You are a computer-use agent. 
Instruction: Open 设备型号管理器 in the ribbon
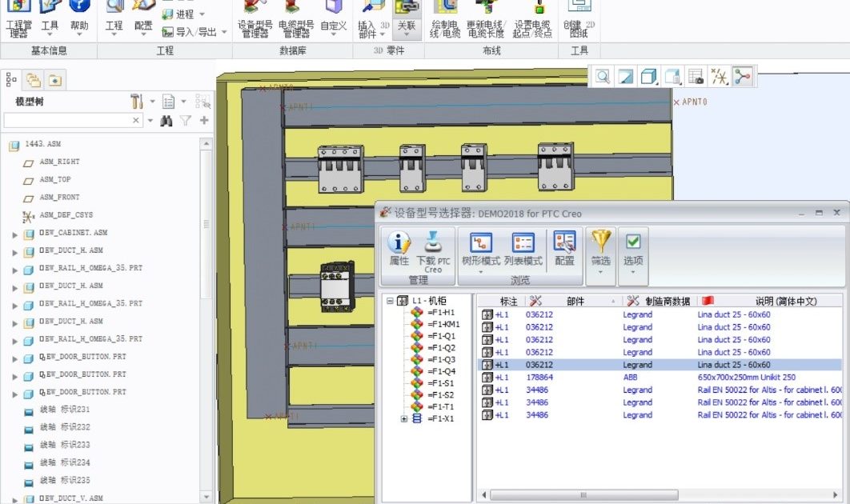click(x=255, y=20)
